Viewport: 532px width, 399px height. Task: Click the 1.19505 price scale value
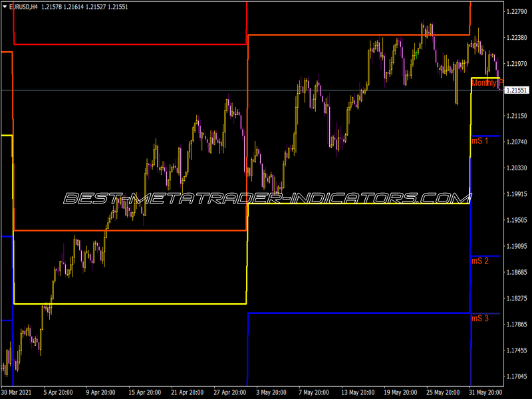coord(517,220)
